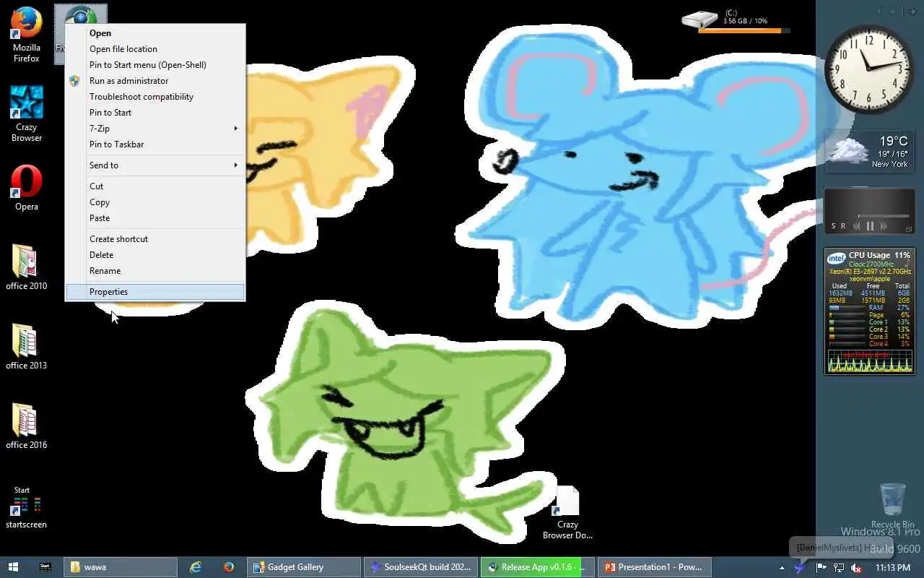This screenshot has width=924, height=578.
Task: Show hidden tray icons arrow
Action: 782,568
